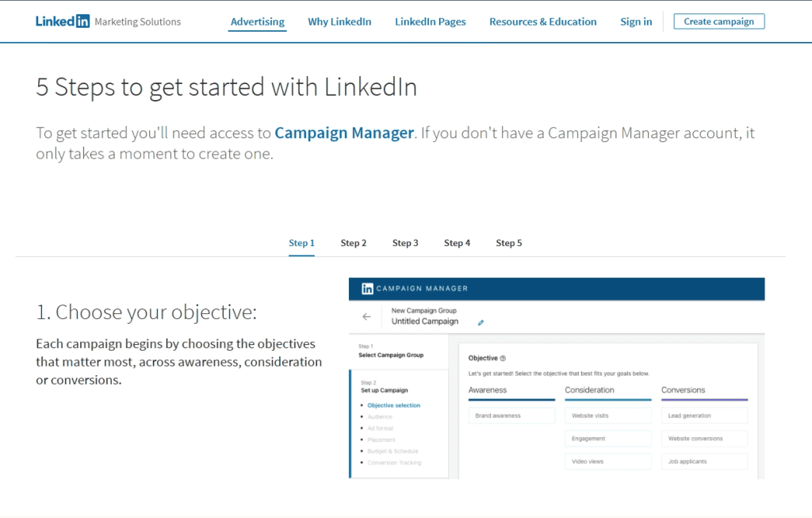Click the LinkedIn logo in header
This screenshot has height=518, width=812.
62,21
